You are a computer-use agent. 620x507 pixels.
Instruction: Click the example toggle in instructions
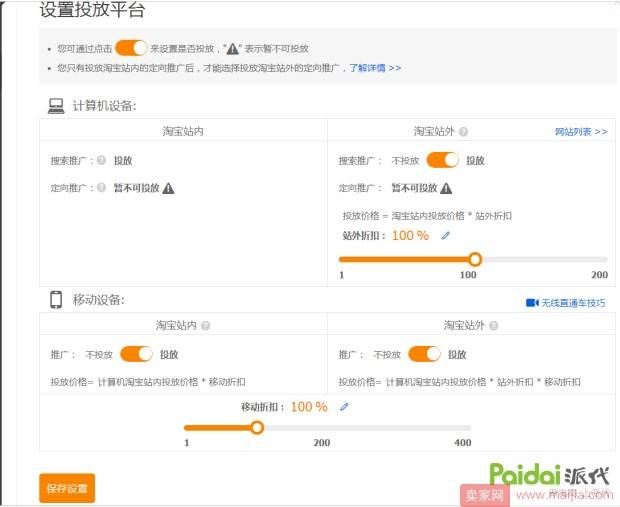(131, 48)
